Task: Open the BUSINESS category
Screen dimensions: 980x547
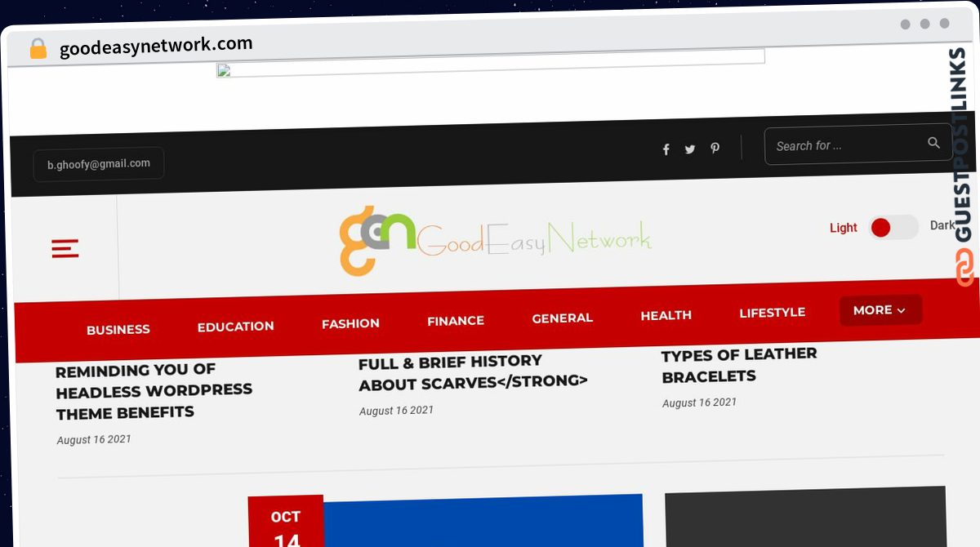Action: [x=118, y=330]
